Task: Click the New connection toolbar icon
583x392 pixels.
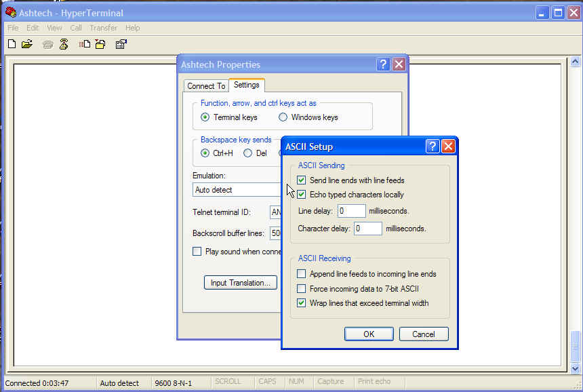Action: click(x=12, y=45)
